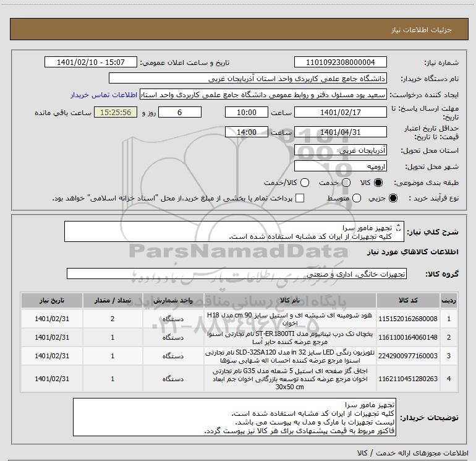Viewport: 476px width, 461px height.
Task: Click the SLD-32SA120 LED television item name
Action: 290,356
